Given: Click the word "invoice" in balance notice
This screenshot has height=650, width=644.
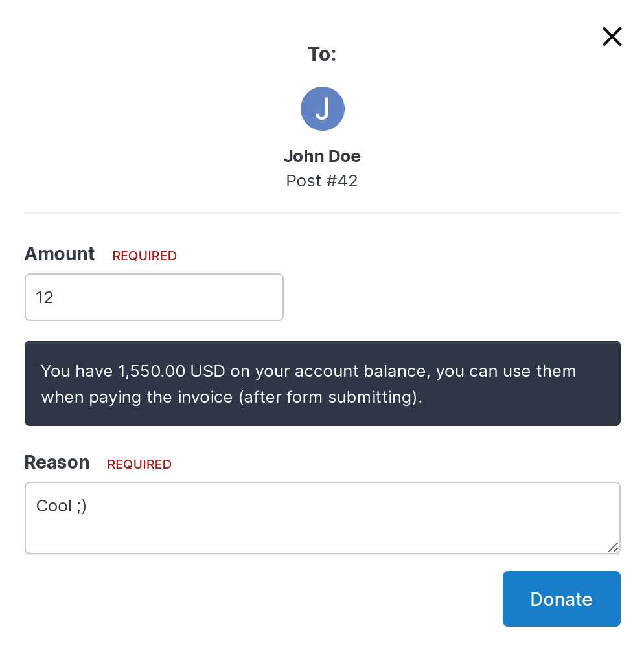Looking at the screenshot, I should point(205,397).
